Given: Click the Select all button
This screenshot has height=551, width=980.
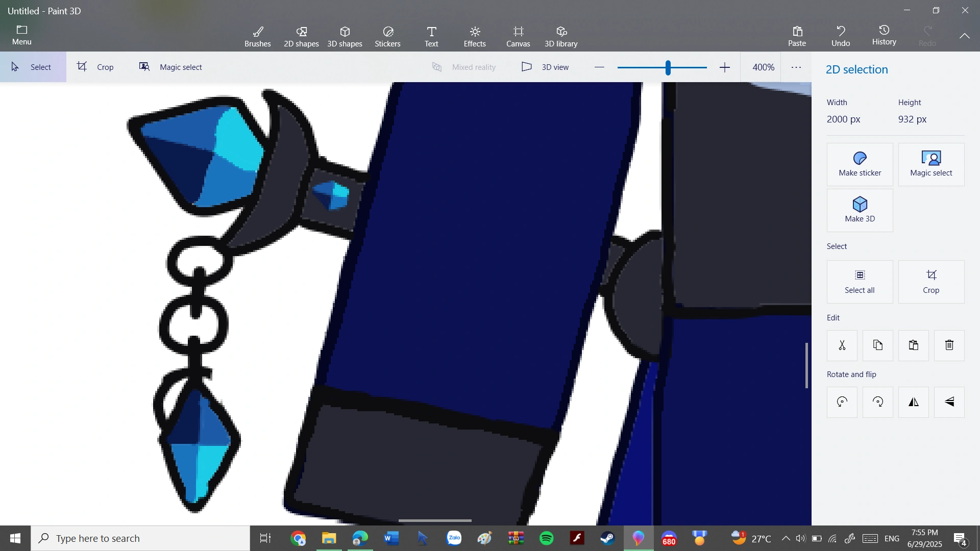Looking at the screenshot, I should click(x=860, y=282).
